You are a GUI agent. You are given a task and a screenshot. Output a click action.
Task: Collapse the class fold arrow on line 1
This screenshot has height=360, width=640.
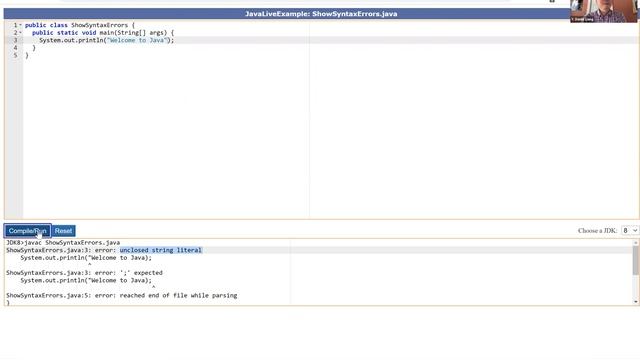click(x=20, y=25)
